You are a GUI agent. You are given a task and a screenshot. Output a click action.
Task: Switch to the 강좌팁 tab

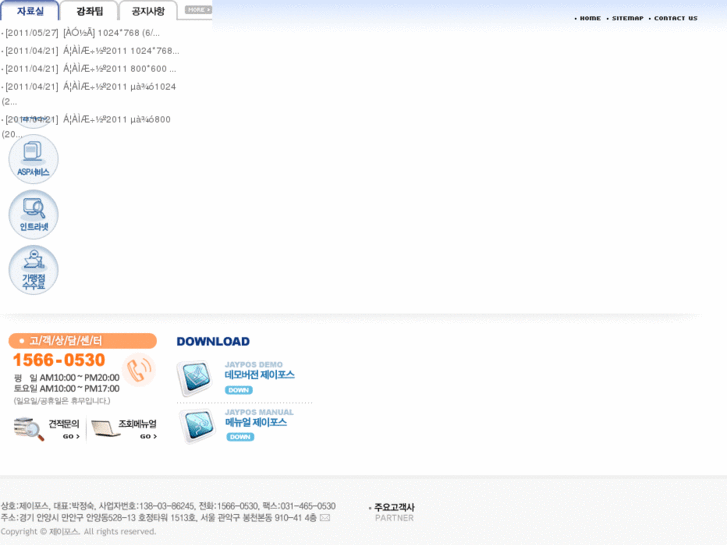[x=89, y=11]
